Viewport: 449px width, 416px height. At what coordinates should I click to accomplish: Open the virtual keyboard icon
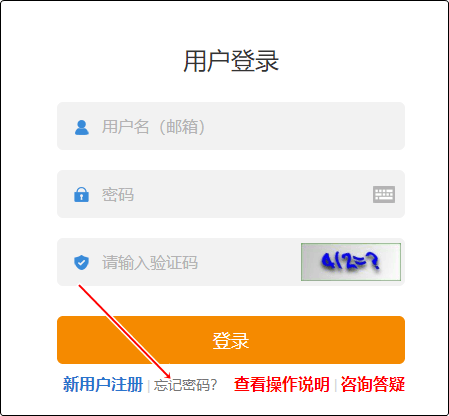pyautogui.click(x=384, y=194)
